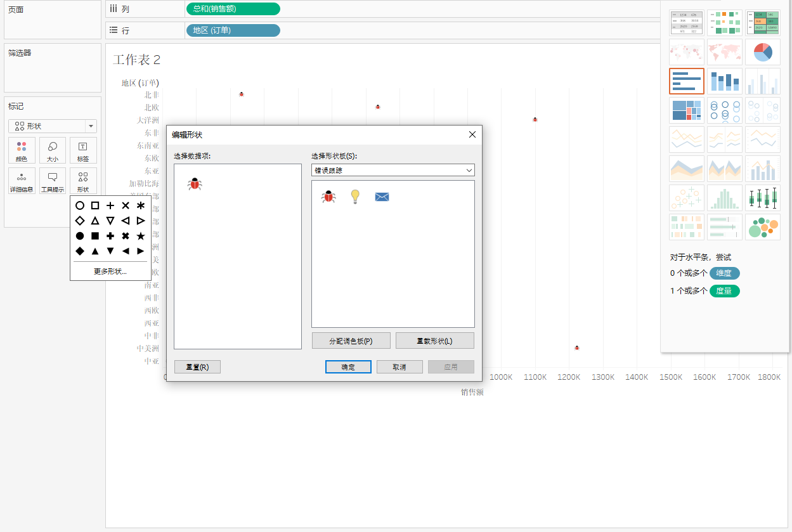Choose the bold X shape
Viewport: 792px width, 532px height.
126,236
